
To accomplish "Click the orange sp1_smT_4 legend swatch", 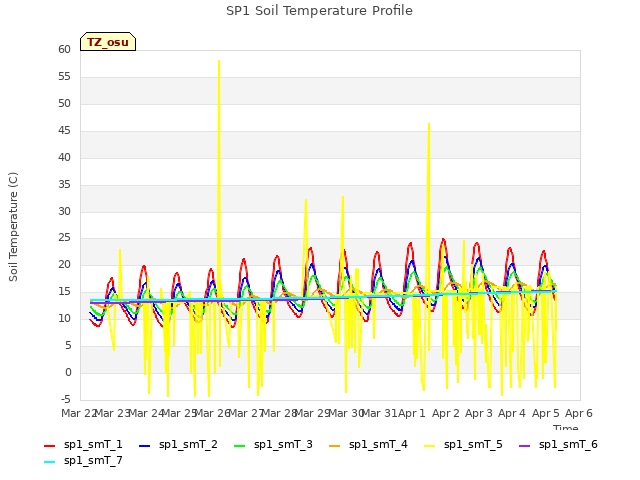I will click(x=334, y=446).
